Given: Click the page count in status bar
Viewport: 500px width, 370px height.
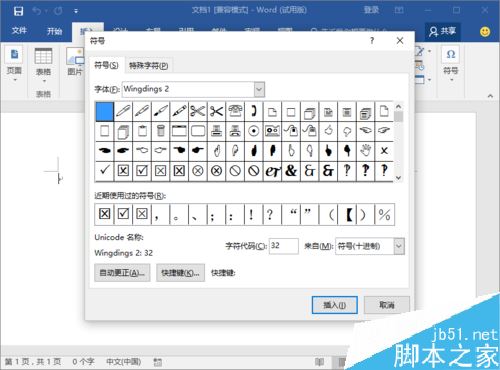Looking at the screenshot, I should (33, 362).
